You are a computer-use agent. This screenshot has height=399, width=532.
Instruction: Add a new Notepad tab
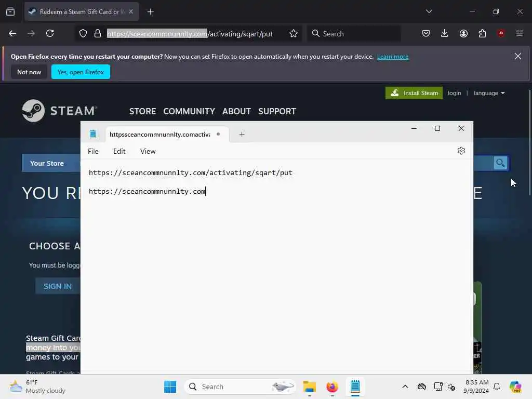(x=242, y=135)
